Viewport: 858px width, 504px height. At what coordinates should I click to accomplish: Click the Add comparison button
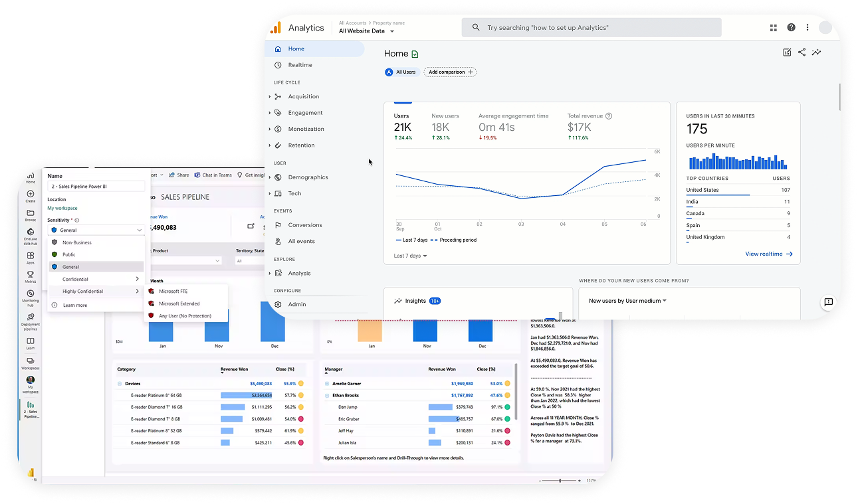450,72
